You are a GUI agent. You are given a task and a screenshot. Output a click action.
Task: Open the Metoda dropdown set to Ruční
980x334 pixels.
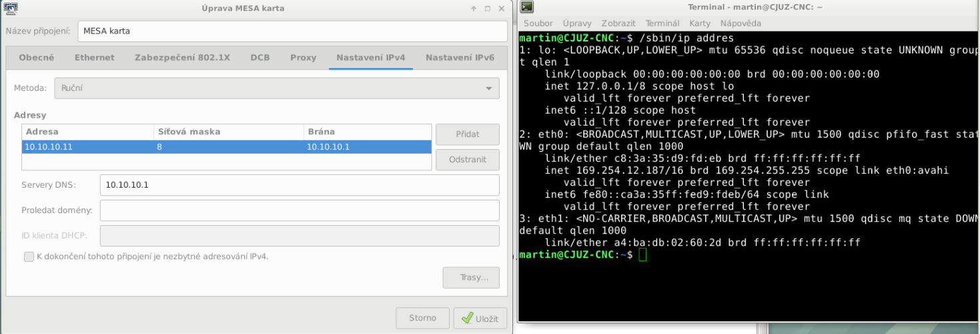click(x=275, y=88)
